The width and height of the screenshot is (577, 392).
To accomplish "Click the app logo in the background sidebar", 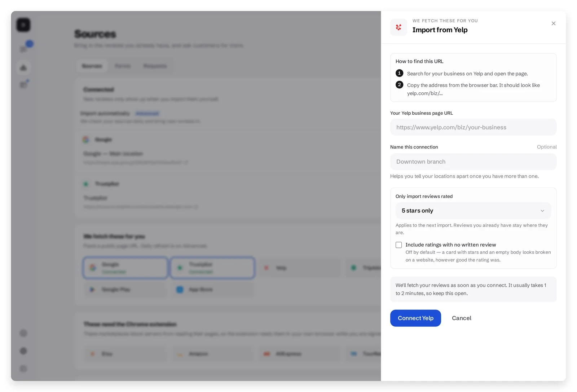I will (23, 25).
